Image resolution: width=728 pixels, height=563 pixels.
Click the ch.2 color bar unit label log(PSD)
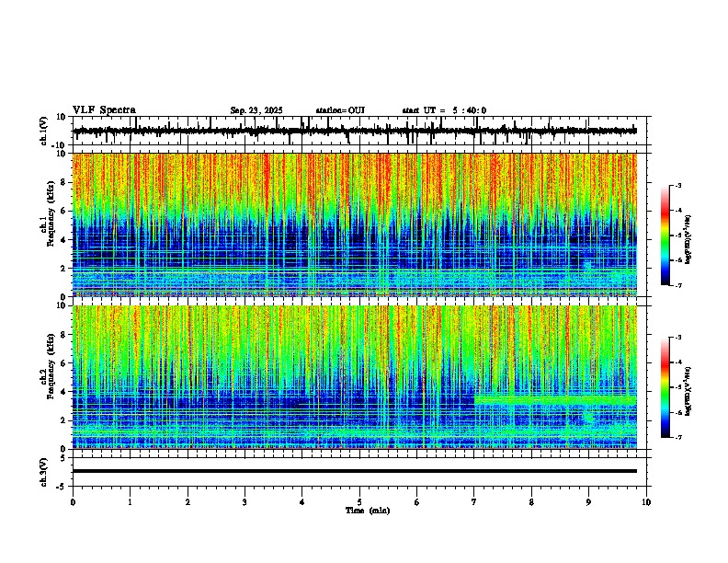coord(688,391)
